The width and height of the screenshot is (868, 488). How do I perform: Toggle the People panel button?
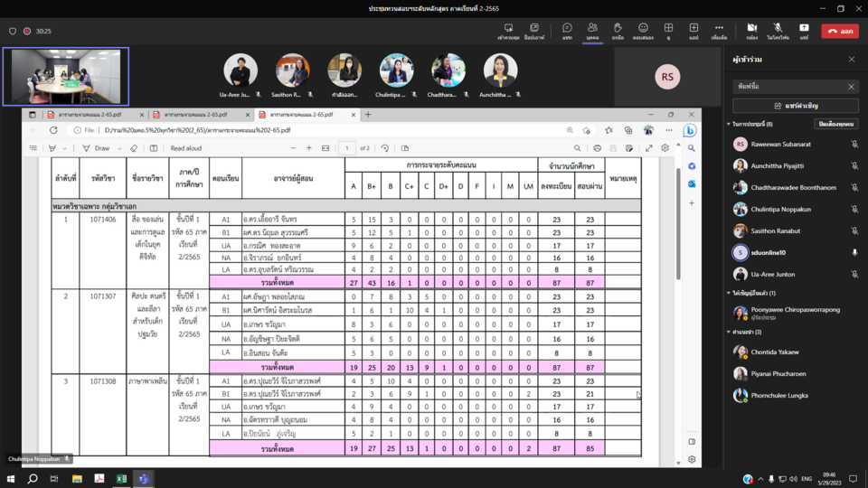tap(592, 31)
